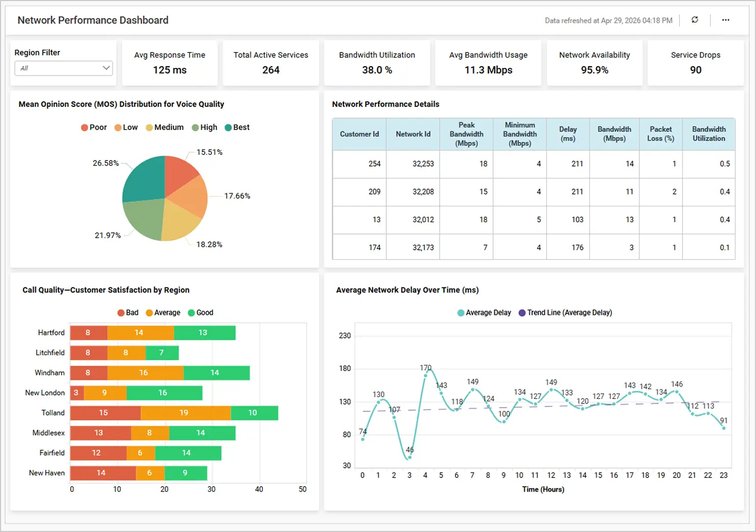Click the Service Drops 90 card
The width and height of the screenshot is (756, 532).
pyautogui.click(x=696, y=63)
